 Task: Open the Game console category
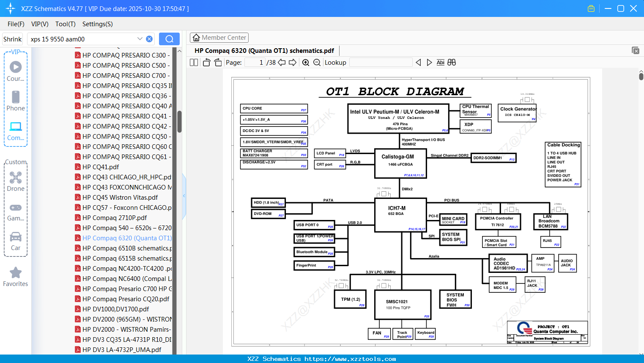coord(16,212)
